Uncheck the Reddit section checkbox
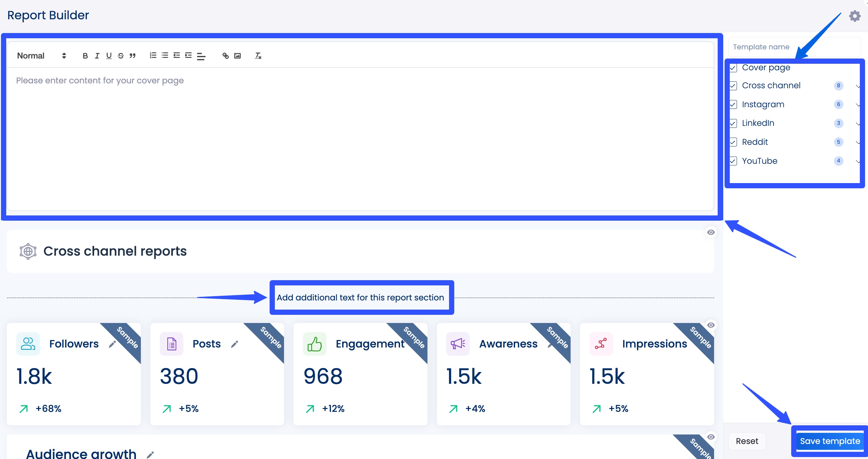The image size is (868, 459). [733, 142]
